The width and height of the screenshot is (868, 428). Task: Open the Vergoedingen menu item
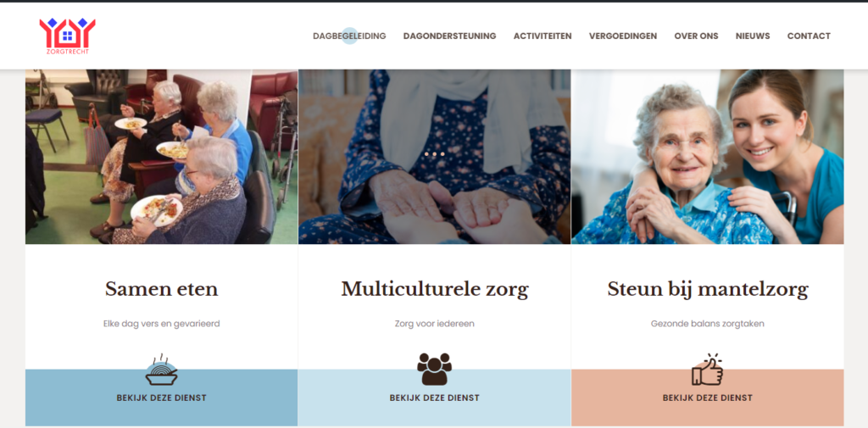point(623,36)
